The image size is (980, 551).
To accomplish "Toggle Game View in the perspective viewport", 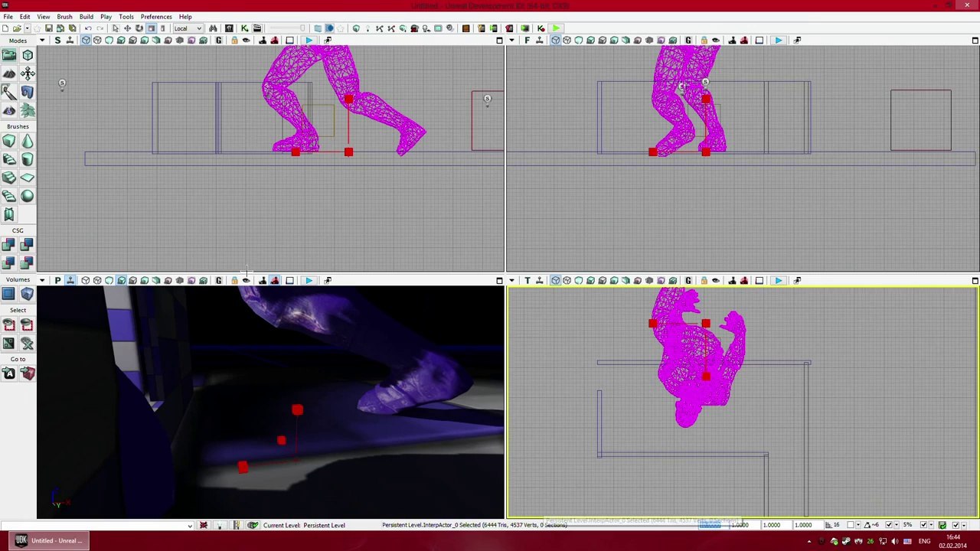I will coord(218,280).
